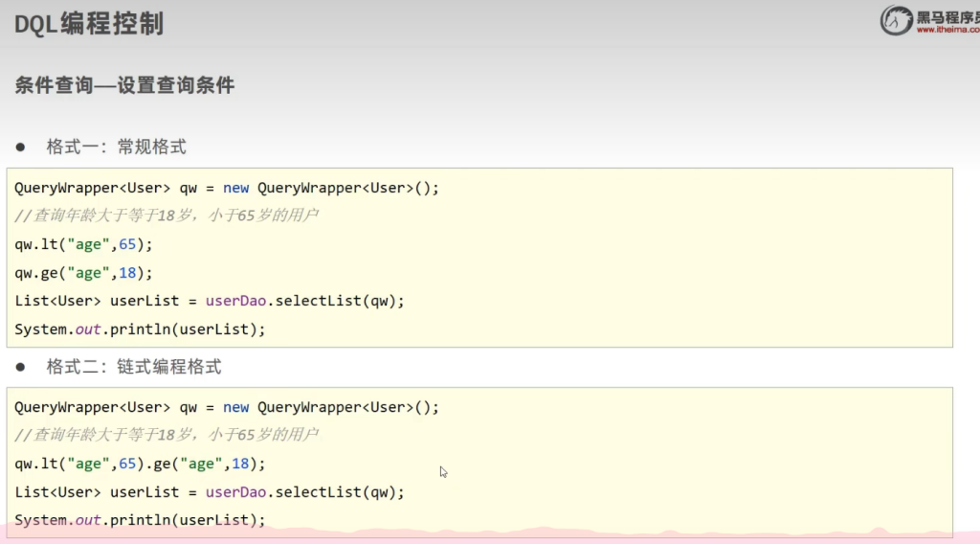The image size is (980, 544).
Task: Click userDao.selectList(qw) in the second code block
Action: point(304,492)
